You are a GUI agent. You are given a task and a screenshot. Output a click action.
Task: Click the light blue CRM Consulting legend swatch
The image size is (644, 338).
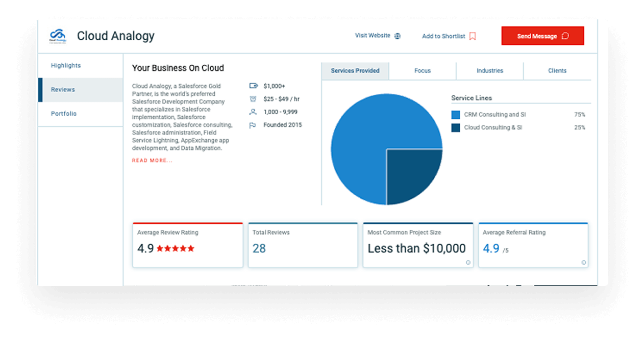(x=456, y=115)
